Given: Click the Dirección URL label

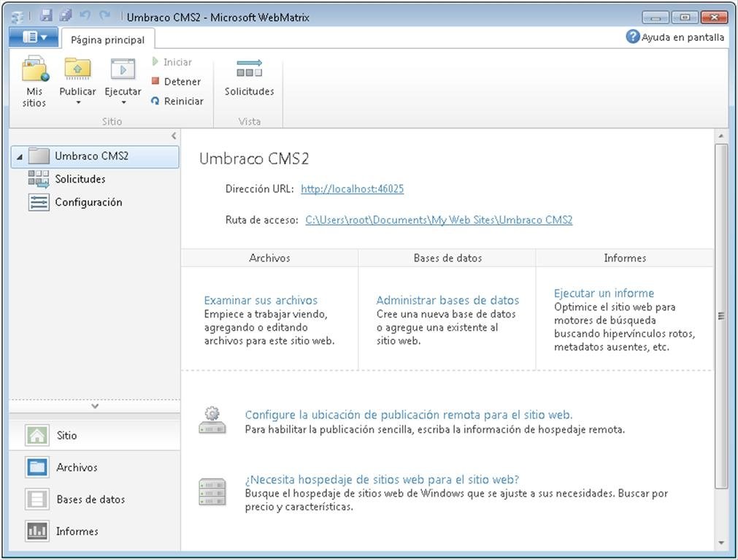Looking at the screenshot, I should [x=259, y=188].
